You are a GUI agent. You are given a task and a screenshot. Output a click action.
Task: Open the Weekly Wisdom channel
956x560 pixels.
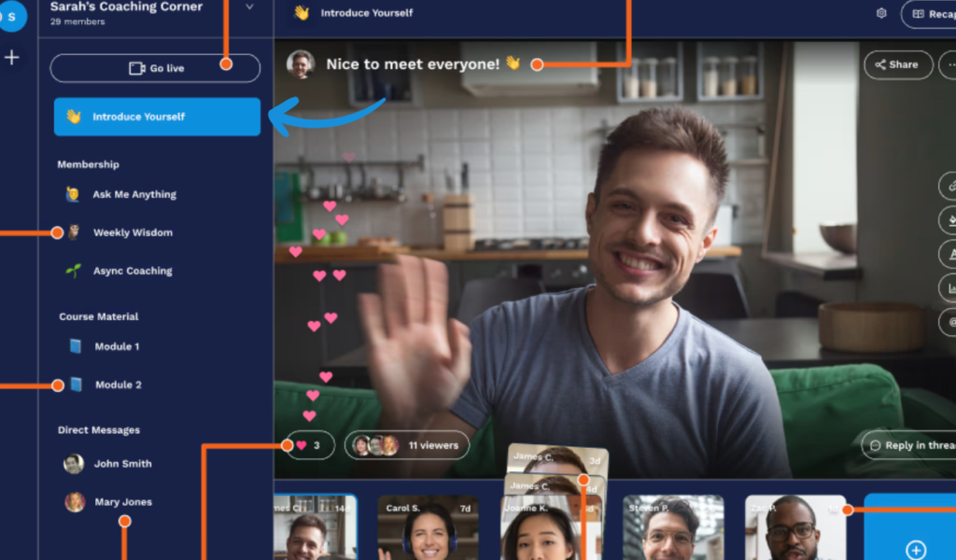pyautogui.click(x=132, y=232)
